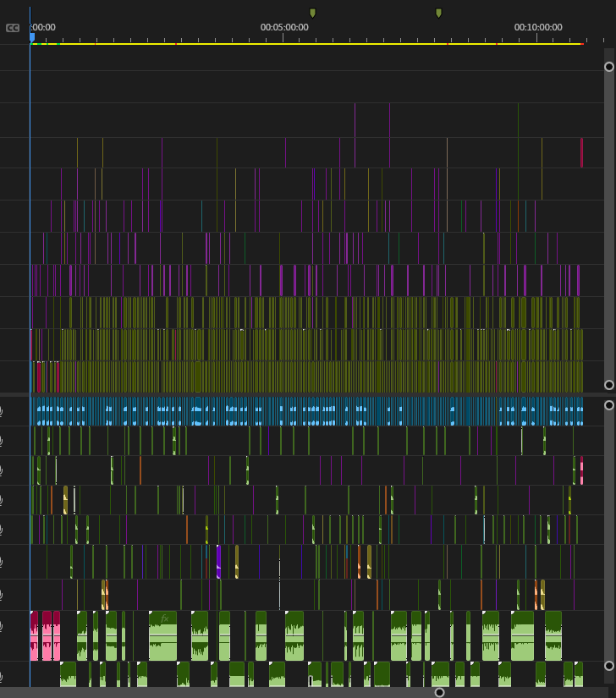Select the first pink audio clip at start

pos(35,635)
